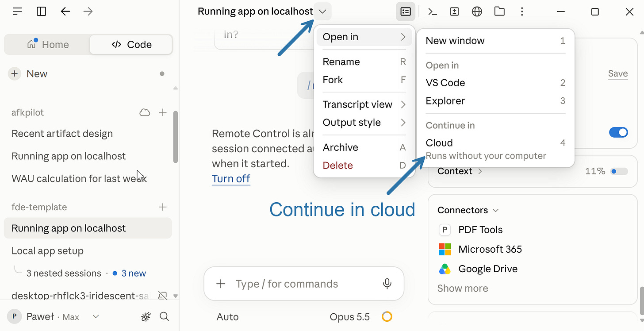The width and height of the screenshot is (644, 331).
Task: Add a session with plus beside afkpilot
Action: (x=163, y=112)
